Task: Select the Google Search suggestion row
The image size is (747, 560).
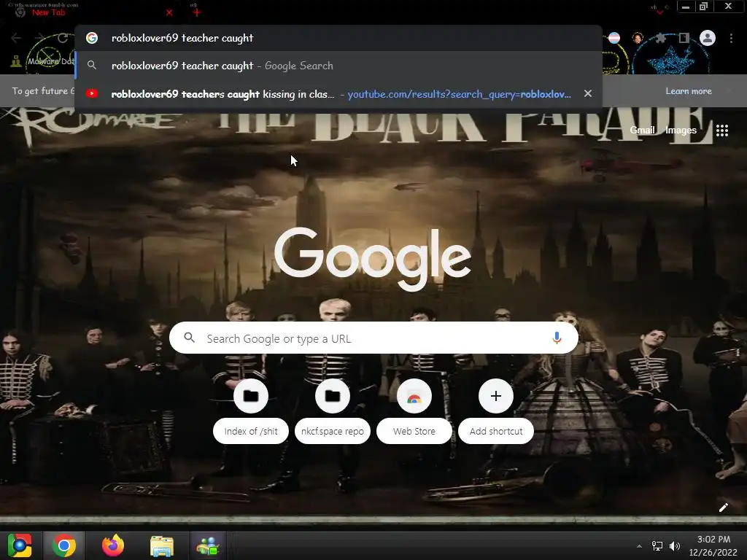Action: [x=338, y=66]
